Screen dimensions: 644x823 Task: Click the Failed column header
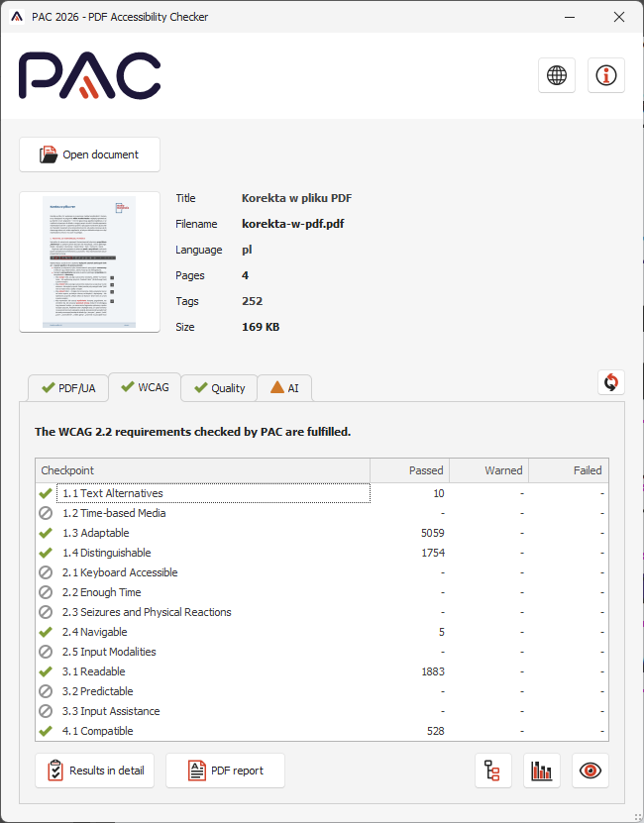point(569,470)
